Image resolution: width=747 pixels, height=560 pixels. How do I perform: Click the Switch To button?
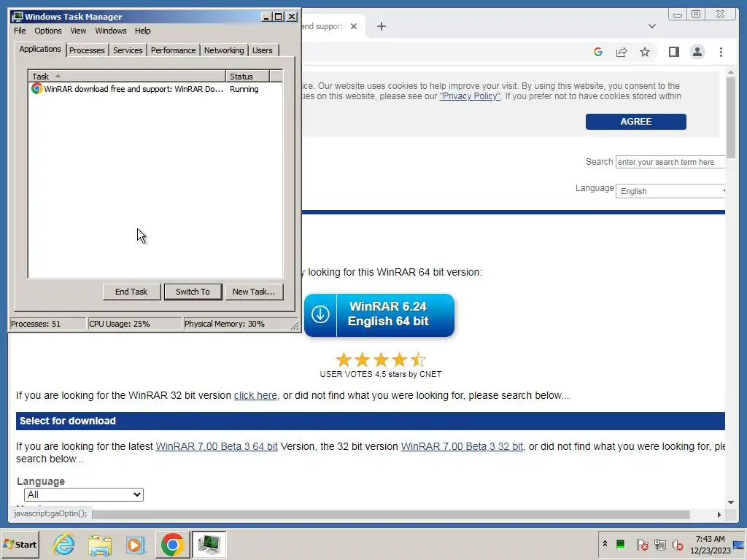coord(193,292)
